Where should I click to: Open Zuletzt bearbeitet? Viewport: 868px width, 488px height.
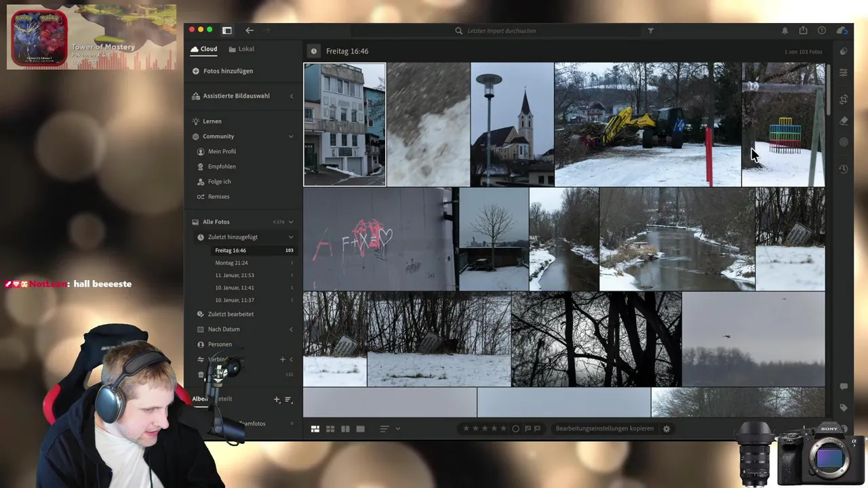tap(231, 314)
